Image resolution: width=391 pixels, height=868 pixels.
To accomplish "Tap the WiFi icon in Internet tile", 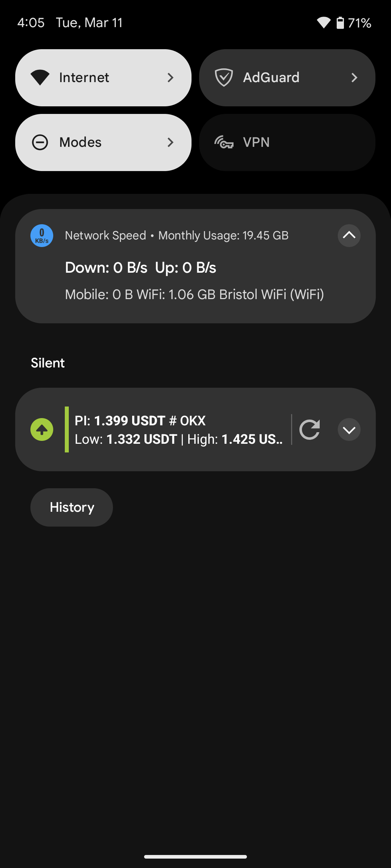I will pos(40,78).
